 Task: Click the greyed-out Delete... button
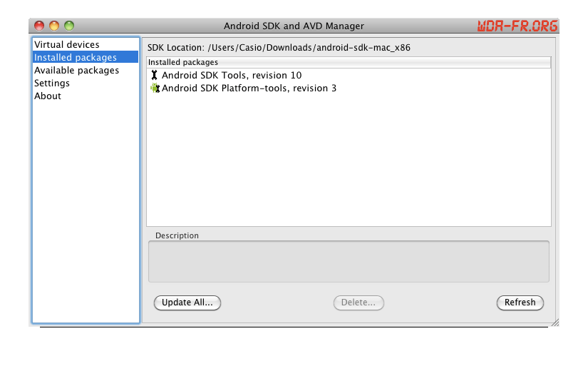point(359,303)
